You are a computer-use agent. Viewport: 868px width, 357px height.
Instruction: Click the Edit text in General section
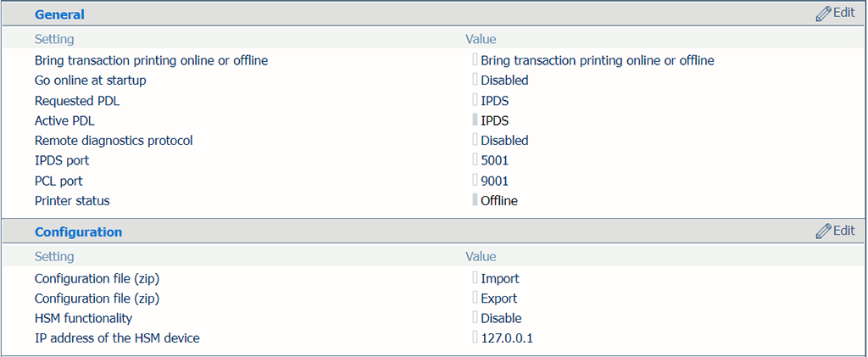tap(843, 13)
